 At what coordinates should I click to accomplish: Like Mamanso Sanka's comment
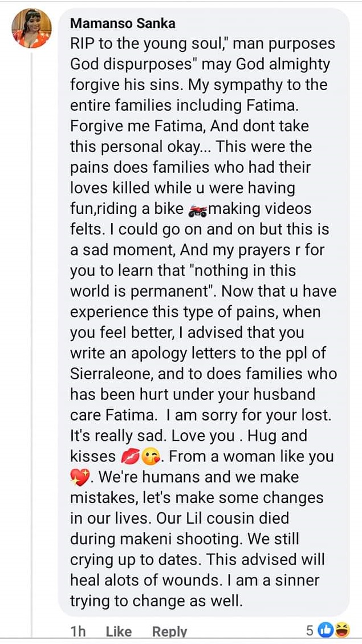click(x=119, y=631)
